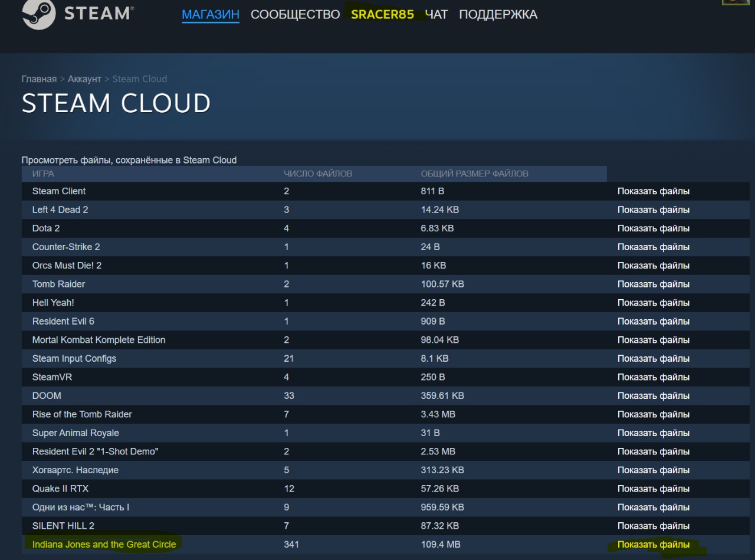
Task: Select the game name "Quake II RTX"
Action: [60, 489]
